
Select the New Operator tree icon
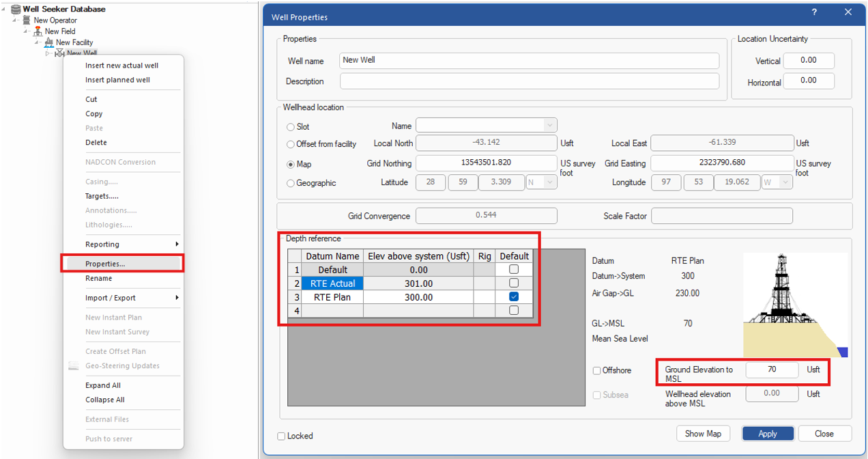tap(27, 20)
